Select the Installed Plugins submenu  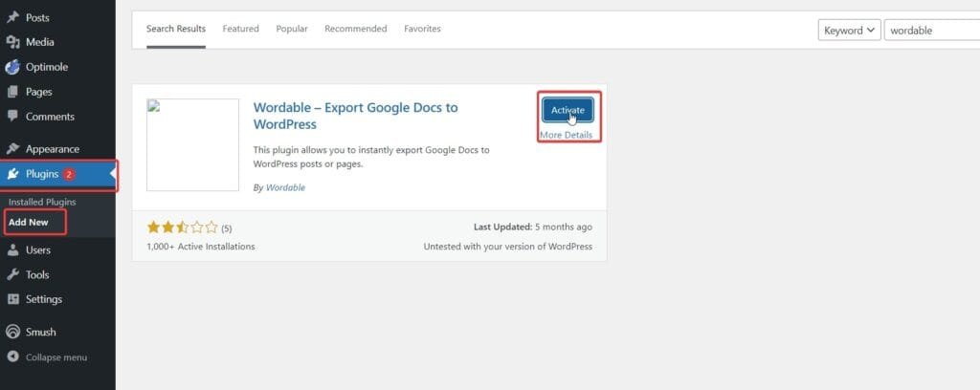click(x=42, y=203)
